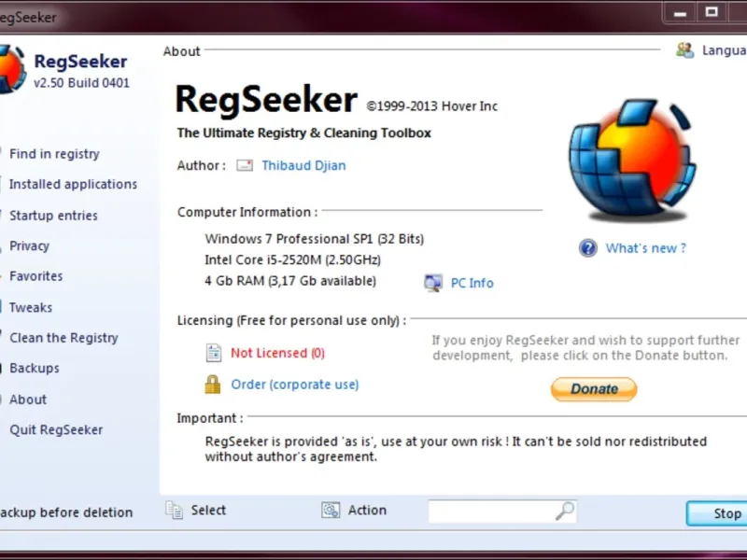This screenshot has height=560, width=747.
Task: Click the magnifier icon in search box
Action: (x=565, y=511)
